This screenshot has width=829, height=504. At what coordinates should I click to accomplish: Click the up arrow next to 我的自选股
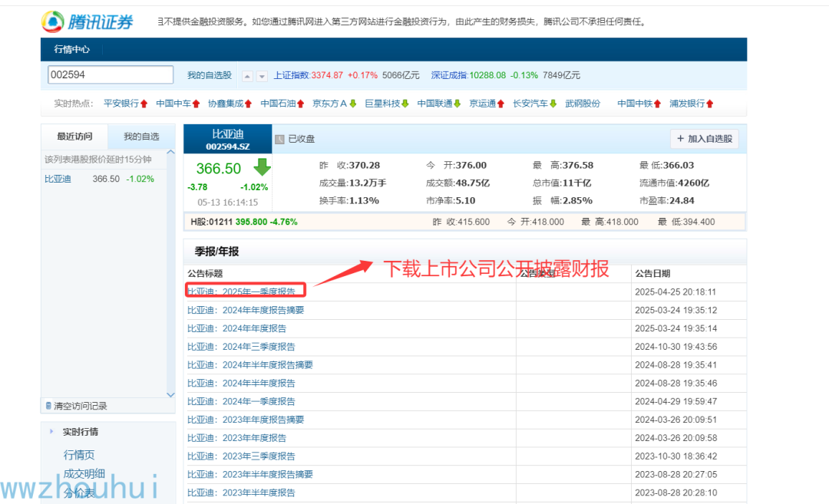point(247,76)
